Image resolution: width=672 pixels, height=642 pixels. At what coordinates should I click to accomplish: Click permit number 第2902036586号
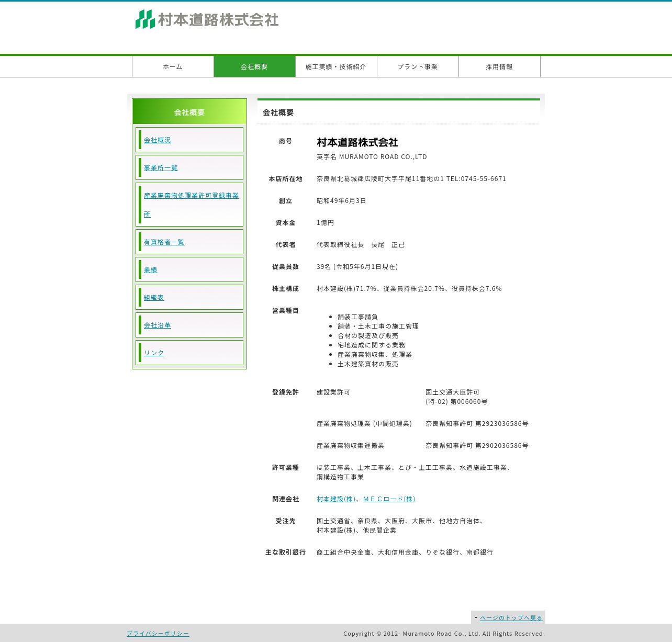[502, 446]
